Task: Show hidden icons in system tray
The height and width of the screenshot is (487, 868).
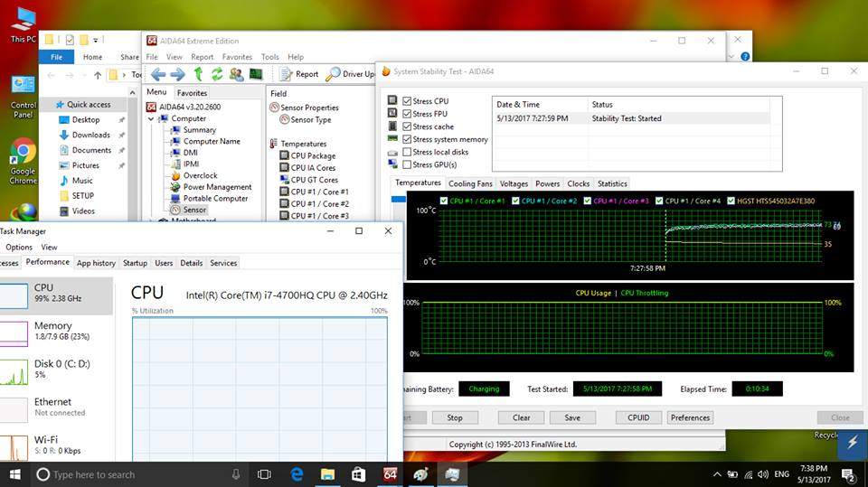Action: (717, 474)
